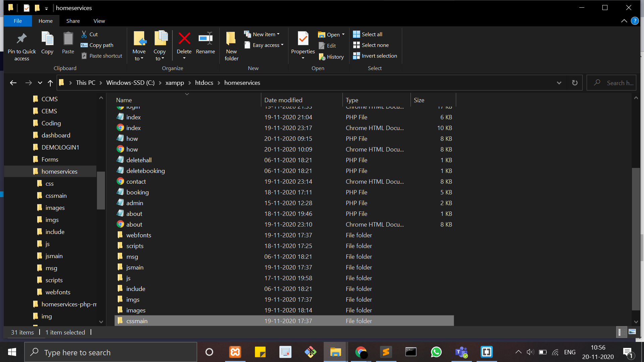
Task: Open address bar history dropdown chevron
Action: (x=559, y=83)
